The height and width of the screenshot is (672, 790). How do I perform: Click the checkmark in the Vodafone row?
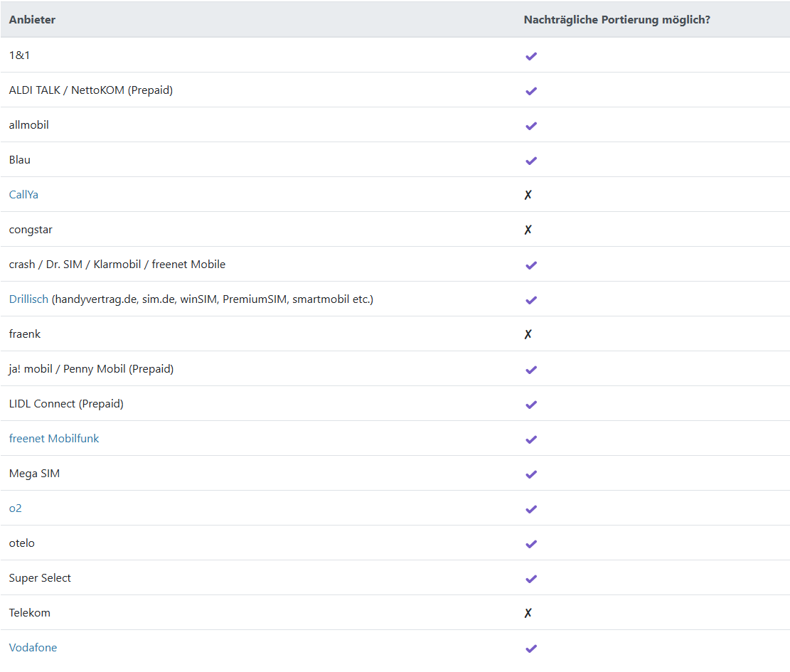(530, 649)
